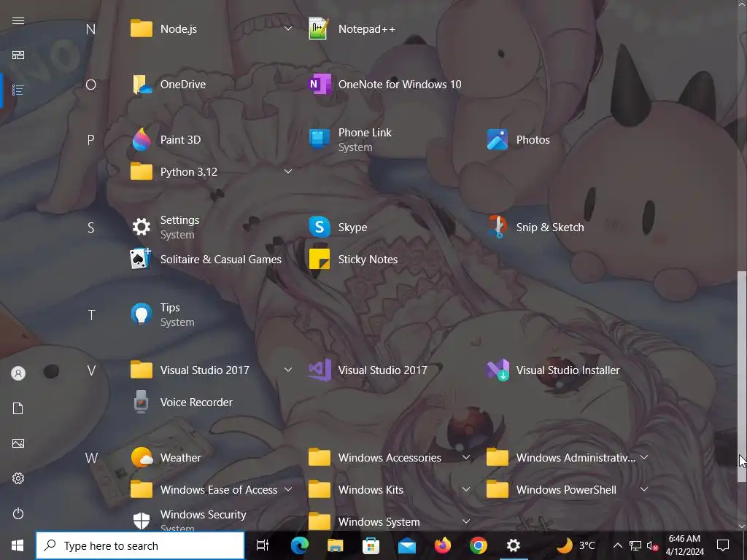The image size is (747, 560).
Task: Click the letter T section header
Action: coord(91,315)
